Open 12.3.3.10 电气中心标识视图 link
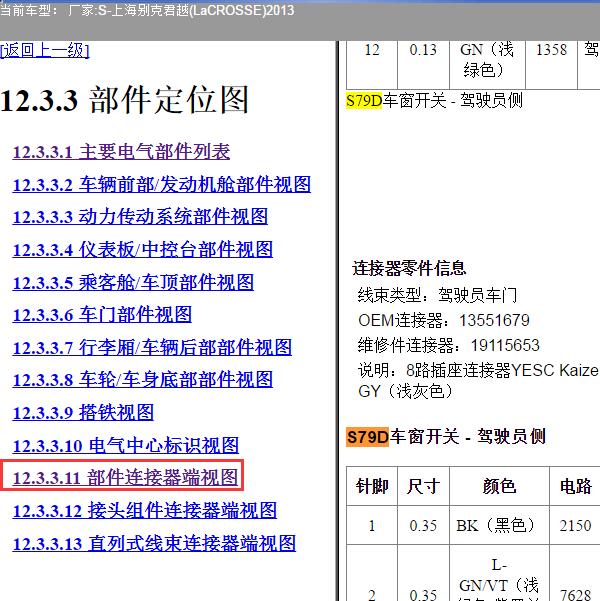The width and height of the screenshot is (600, 601). point(126,446)
